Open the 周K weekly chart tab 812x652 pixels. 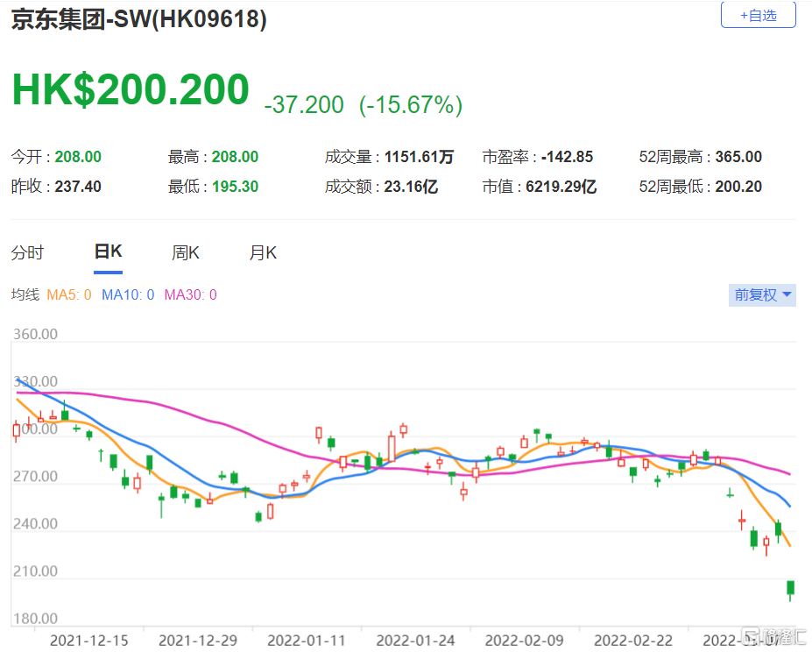(x=186, y=253)
